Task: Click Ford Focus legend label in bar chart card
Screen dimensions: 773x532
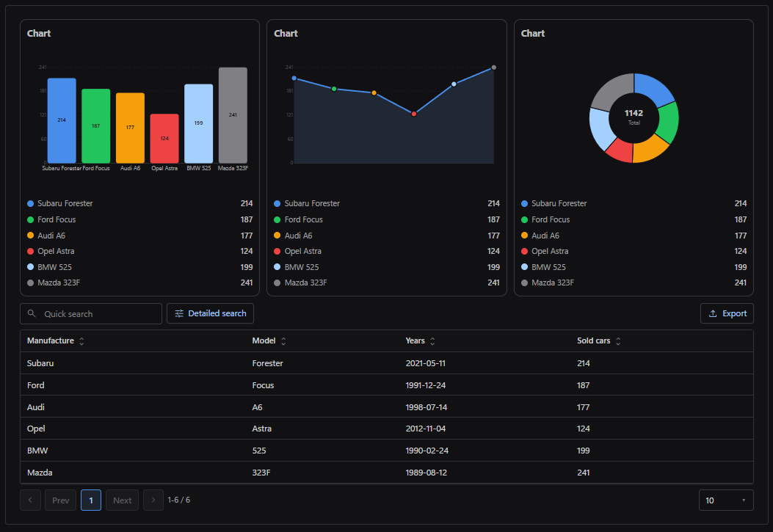Action: point(57,219)
